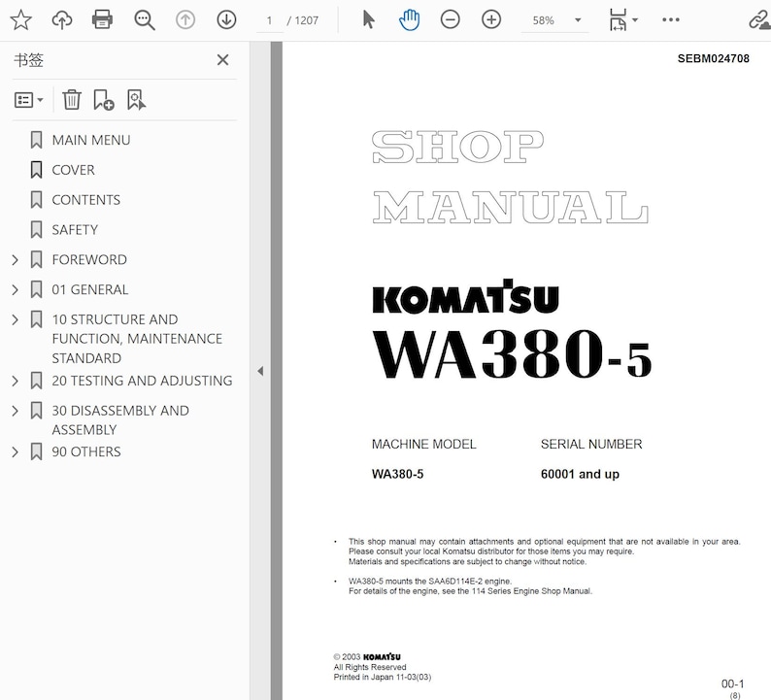Click the '60001 and up' serial number
The height and width of the screenshot is (700, 771).
coord(580,475)
